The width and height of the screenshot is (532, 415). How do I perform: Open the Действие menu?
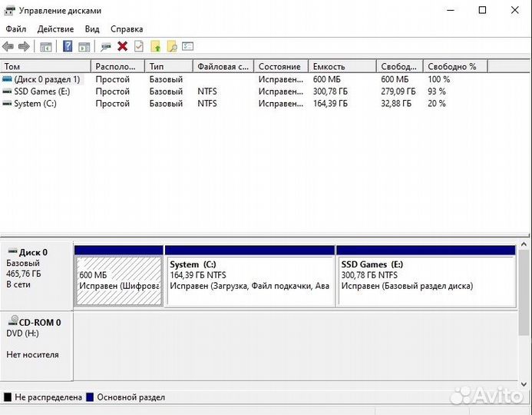point(55,29)
